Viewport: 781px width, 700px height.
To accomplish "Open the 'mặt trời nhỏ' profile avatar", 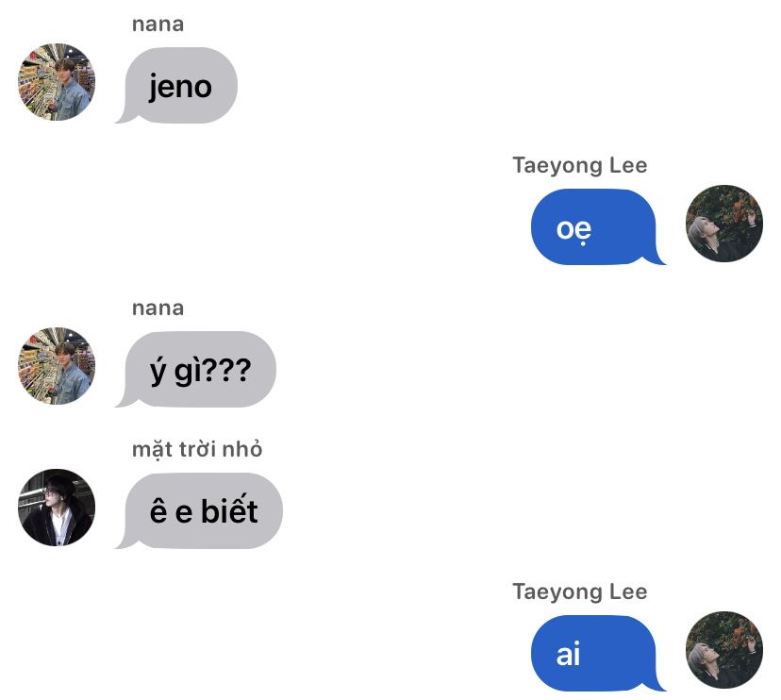I will [57, 508].
